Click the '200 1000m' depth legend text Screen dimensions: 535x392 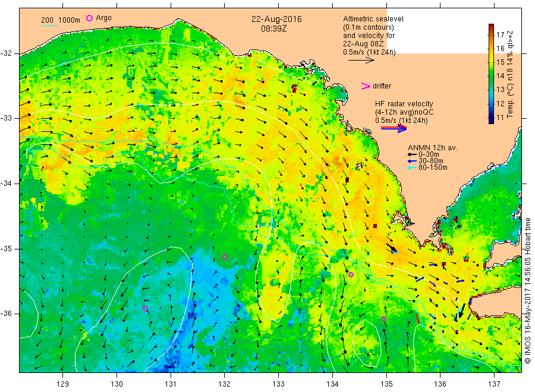61,20
